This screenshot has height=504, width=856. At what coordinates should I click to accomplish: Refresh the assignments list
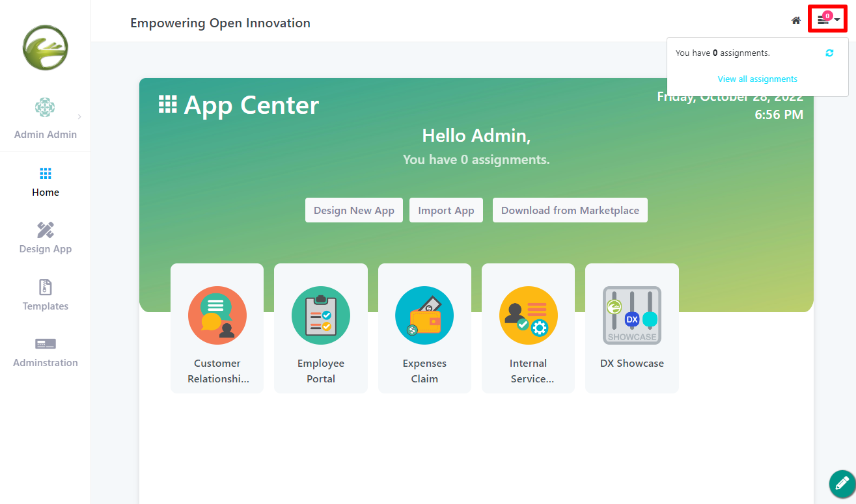pos(829,53)
